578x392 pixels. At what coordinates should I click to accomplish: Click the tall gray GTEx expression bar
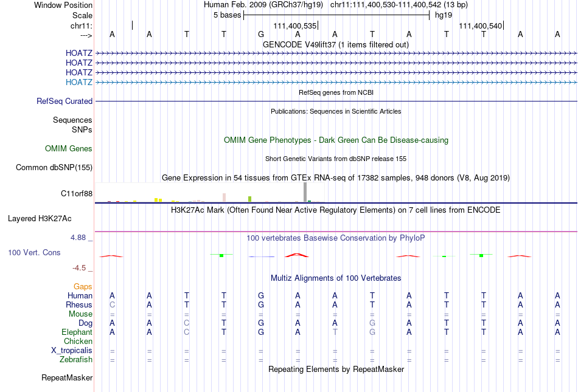[305, 192]
